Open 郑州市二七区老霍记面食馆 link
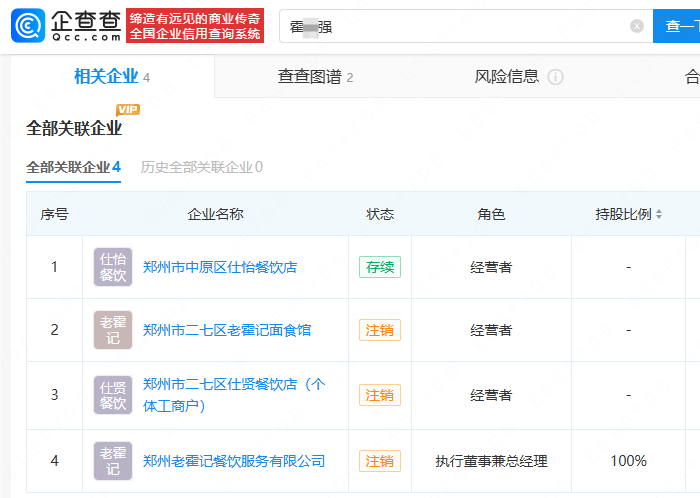The image size is (700, 498). coord(227,330)
